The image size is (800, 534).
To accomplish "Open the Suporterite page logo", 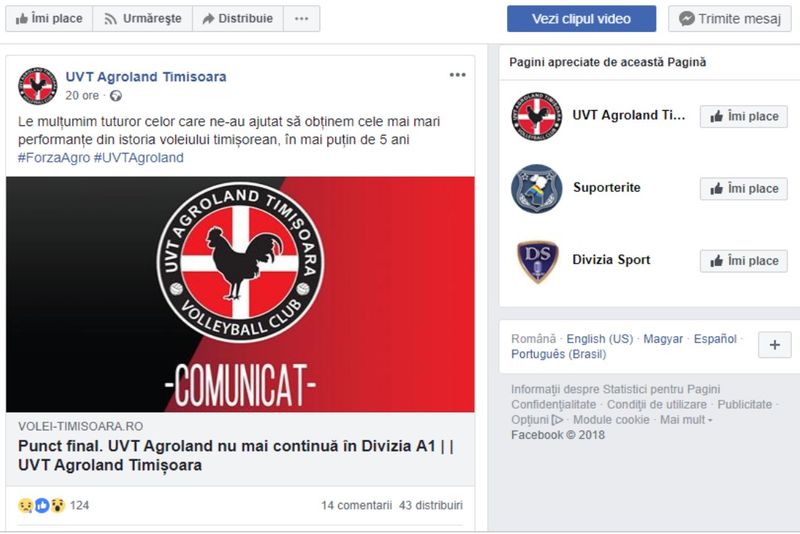I will click(536, 188).
